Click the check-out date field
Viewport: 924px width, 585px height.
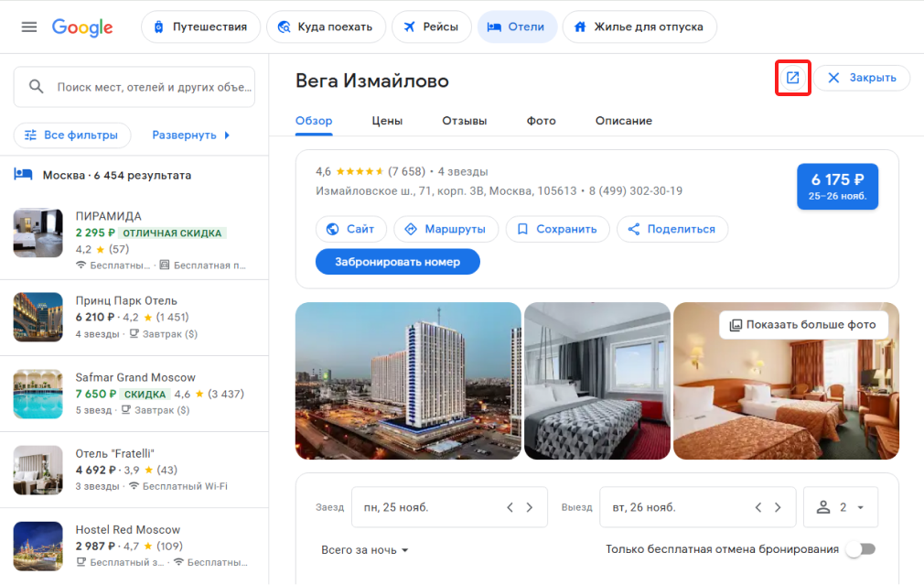click(x=698, y=507)
